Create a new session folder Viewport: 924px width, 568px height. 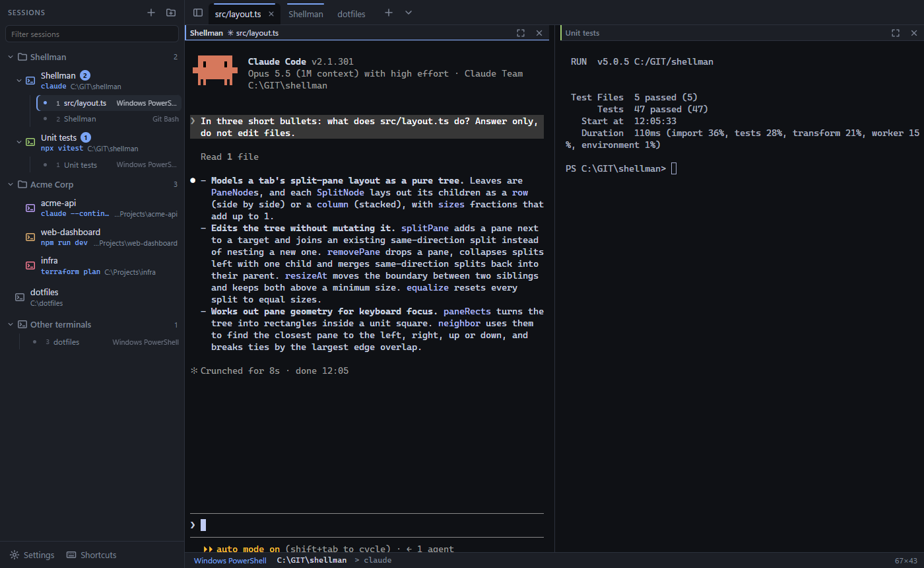pos(171,13)
